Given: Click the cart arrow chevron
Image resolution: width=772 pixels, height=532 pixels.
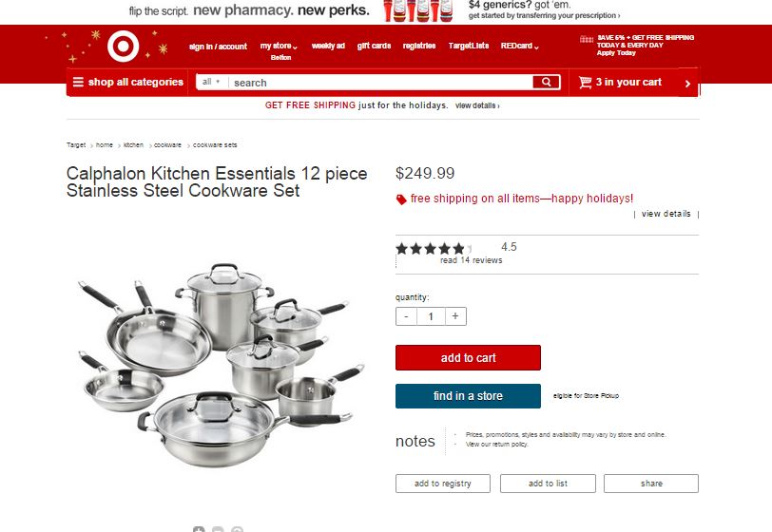Looking at the screenshot, I should tap(687, 84).
